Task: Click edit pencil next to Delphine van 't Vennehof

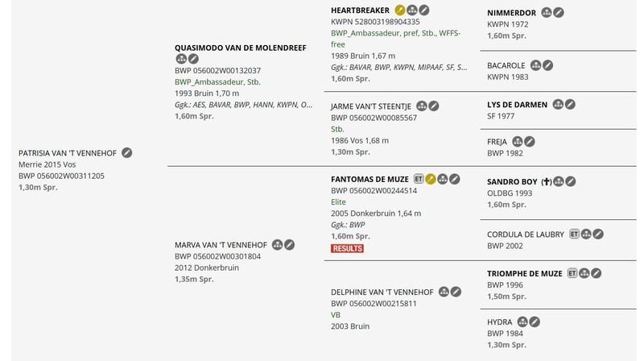Action: (456, 292)
